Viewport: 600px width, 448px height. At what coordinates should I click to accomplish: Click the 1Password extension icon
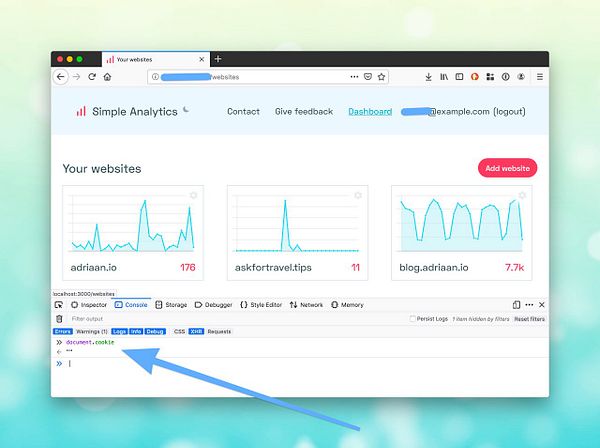505,77
